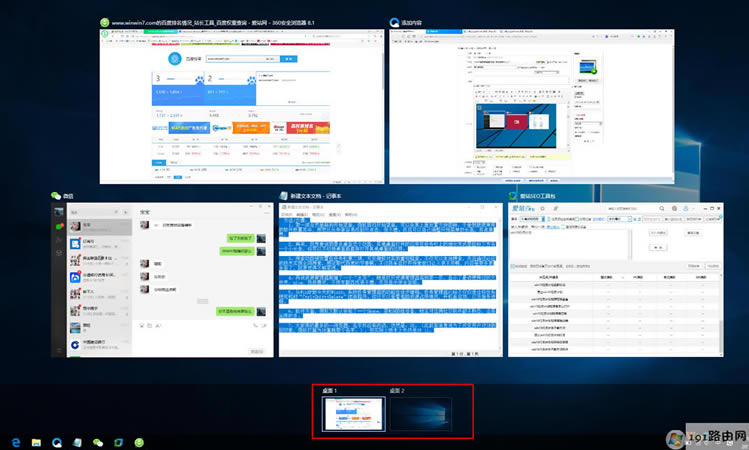Click the green WeChat icon beside 微信 title

pyautogui.click(x=57, y=196)
